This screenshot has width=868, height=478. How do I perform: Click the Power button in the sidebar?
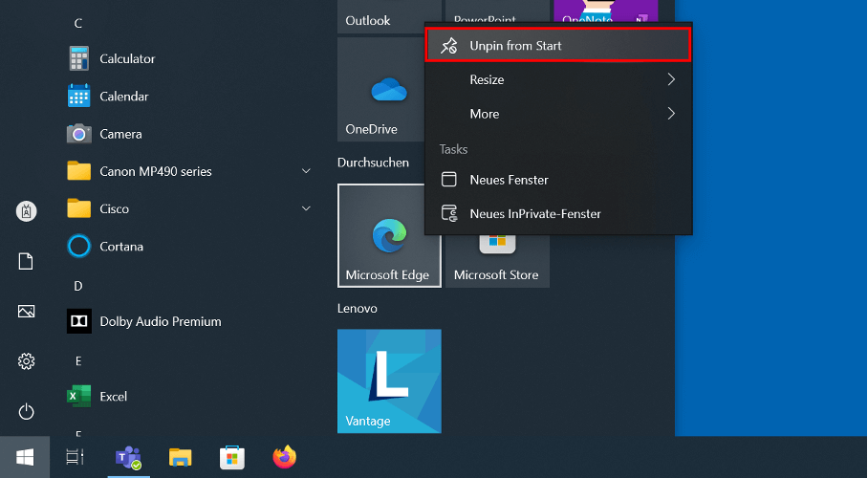(27, 412)
